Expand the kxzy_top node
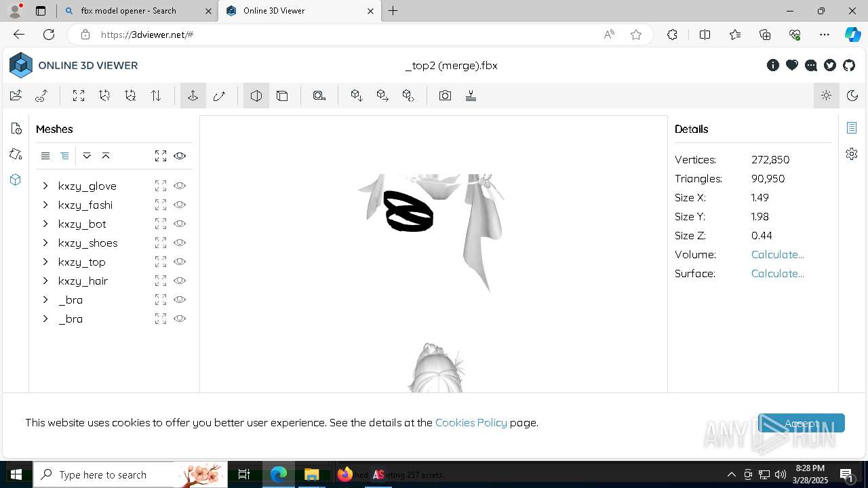This screenshot has height=488, width=868. [x=45, y=262]
